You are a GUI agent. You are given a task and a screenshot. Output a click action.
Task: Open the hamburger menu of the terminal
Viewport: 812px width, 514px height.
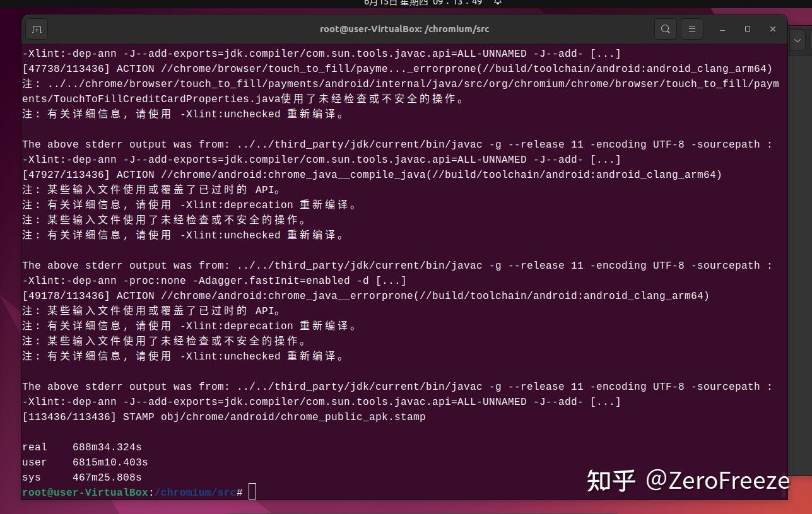692,29
